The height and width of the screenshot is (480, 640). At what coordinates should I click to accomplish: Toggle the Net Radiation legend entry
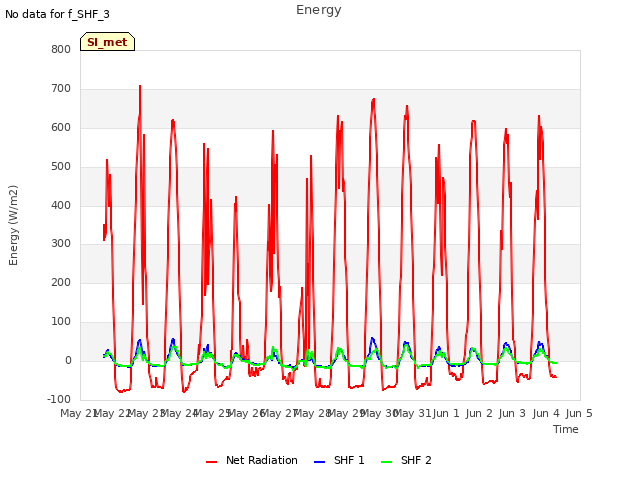pos(252,460)
